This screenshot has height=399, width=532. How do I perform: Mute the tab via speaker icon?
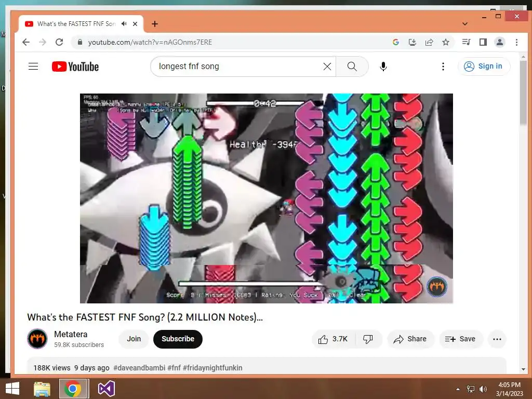click(x=124, y=24)
